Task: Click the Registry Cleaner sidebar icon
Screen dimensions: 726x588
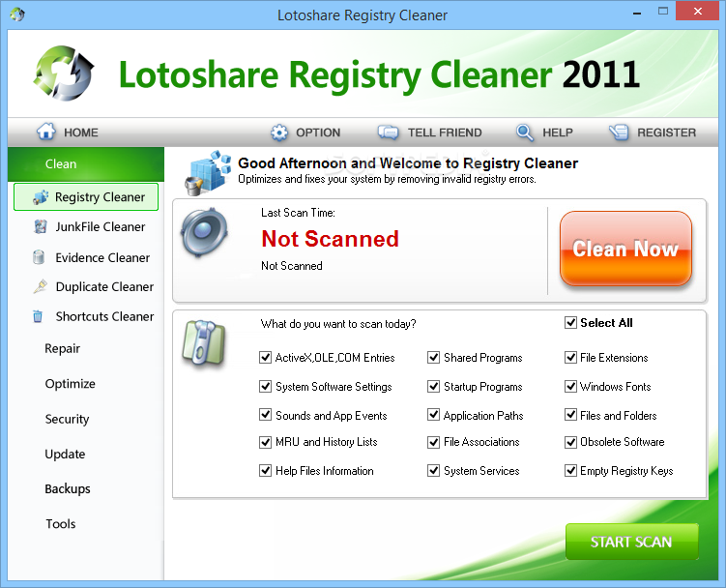Action: coord(41,197)
